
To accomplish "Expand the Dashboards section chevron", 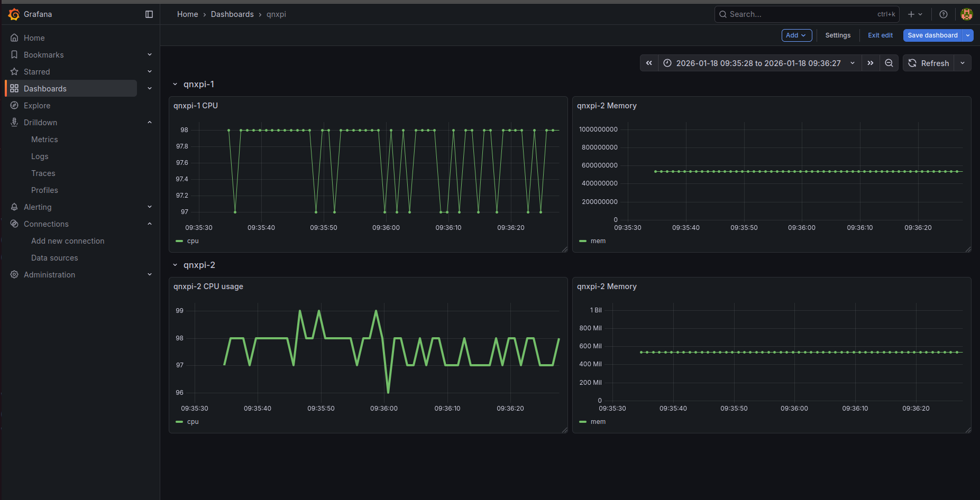I will 150,89.
